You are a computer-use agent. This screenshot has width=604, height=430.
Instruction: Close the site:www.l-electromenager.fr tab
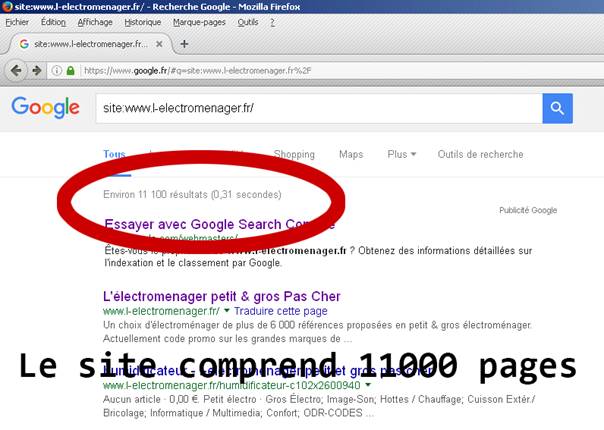click(x=162, y=45)
